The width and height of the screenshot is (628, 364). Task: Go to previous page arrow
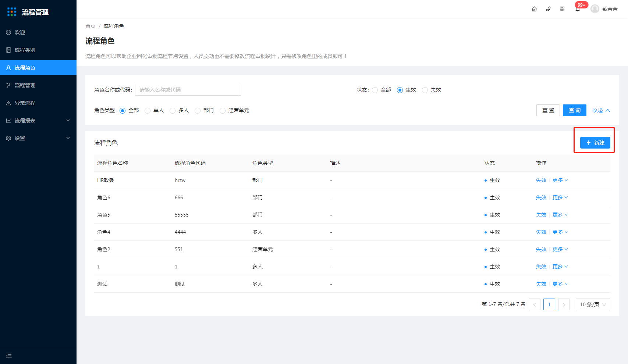click(535, 304)
